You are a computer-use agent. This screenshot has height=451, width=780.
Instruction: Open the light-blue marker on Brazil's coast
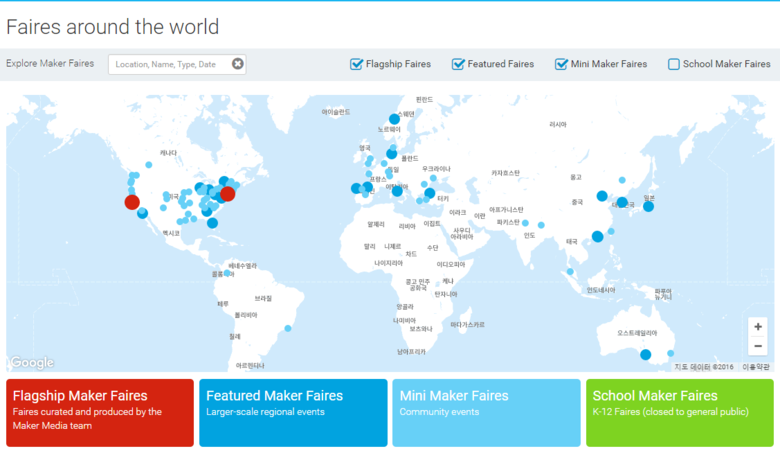pos(288,328)
